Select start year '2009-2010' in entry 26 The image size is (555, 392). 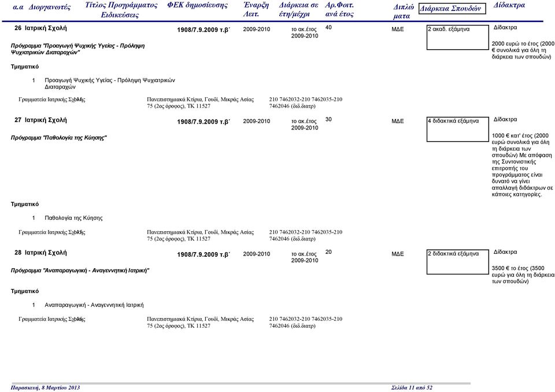click(x=256, y=29)
